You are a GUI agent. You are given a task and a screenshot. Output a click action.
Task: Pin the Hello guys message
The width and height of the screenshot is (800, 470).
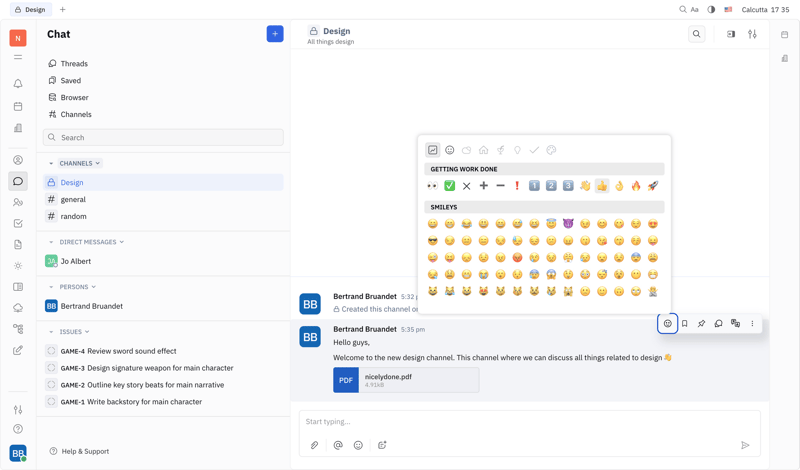point(702,324)
